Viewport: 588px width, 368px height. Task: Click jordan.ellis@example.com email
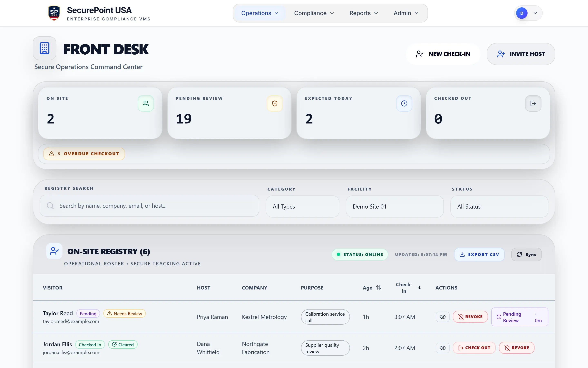pos(71,352)
